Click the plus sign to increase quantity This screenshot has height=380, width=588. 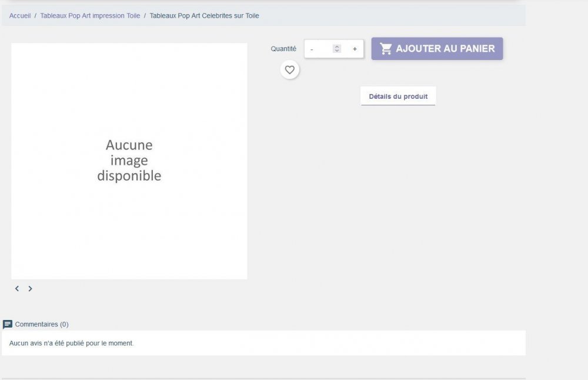coord(355,49)
